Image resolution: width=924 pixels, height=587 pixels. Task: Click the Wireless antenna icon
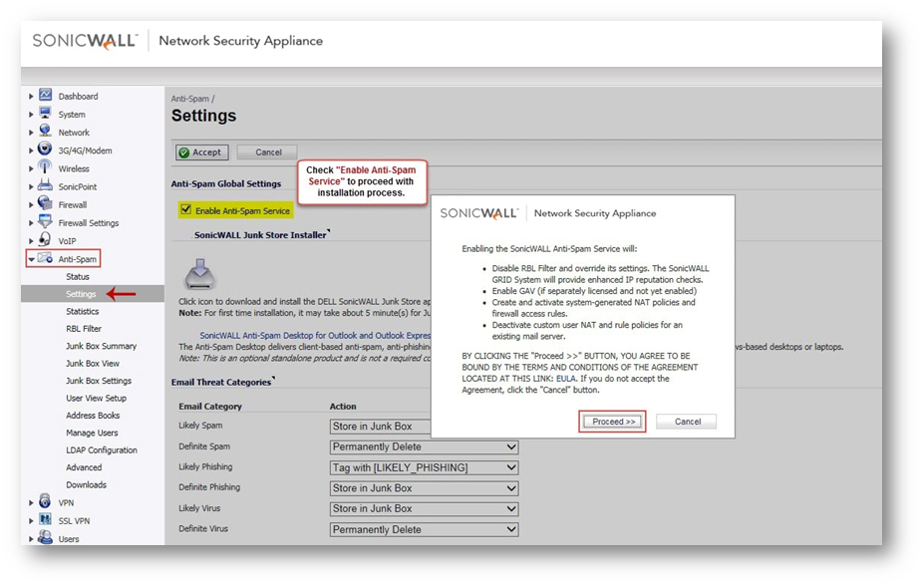[45, 167]
